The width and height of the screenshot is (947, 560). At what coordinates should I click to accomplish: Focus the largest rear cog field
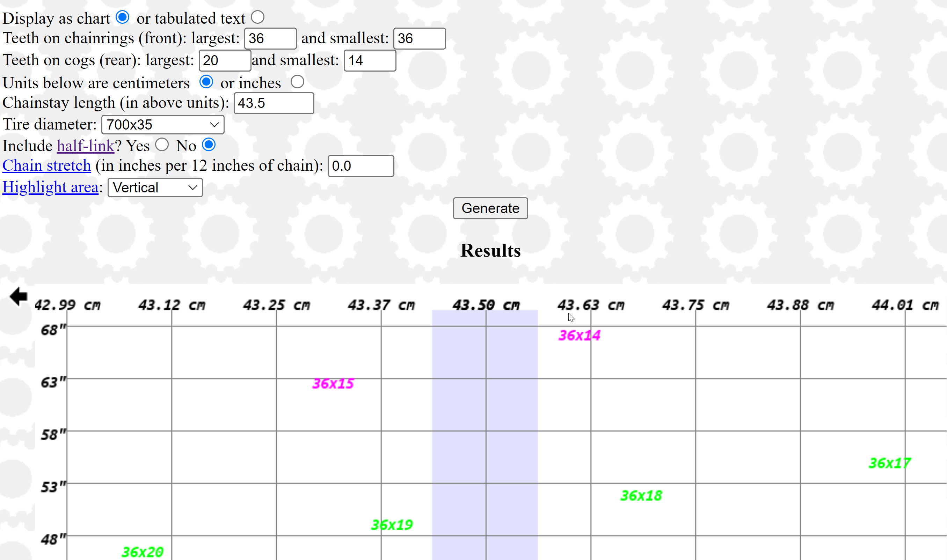225,60
